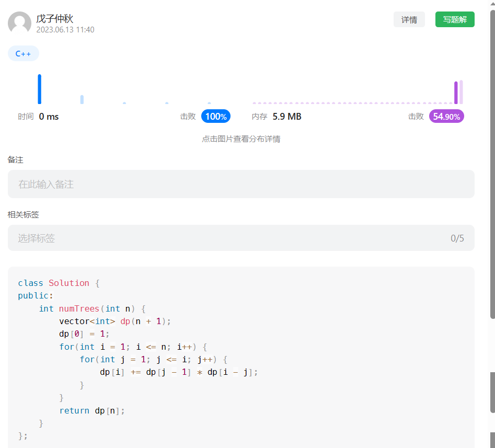Click the purple 54.90% memory badge
Image resolution: width=495 pixels, height=448 pixels.
(446, 116)
